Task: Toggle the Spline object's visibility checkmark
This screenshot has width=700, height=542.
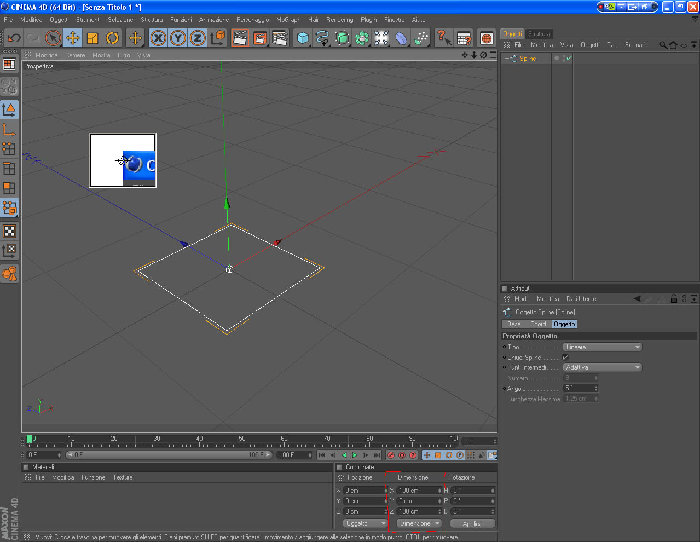Action: pos(567,58)
